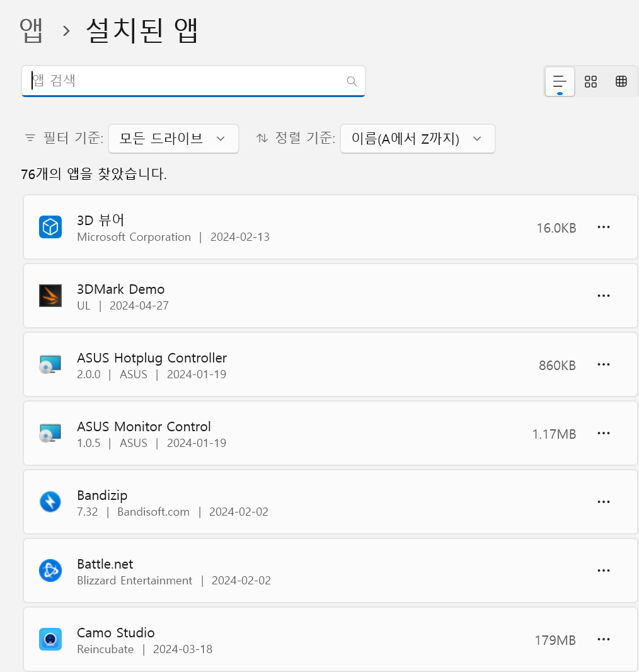Switch to list view layout

pos(560,81)
